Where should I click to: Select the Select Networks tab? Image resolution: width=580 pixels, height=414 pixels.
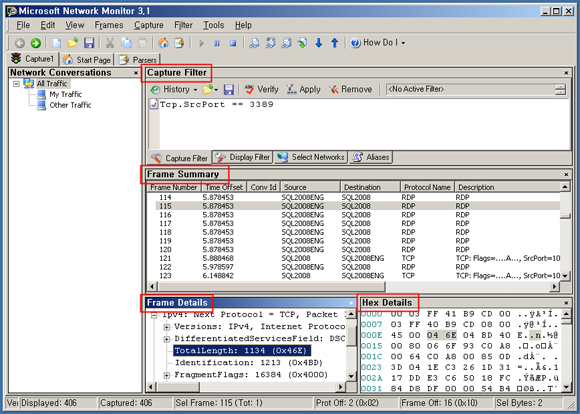click(311, 157)
